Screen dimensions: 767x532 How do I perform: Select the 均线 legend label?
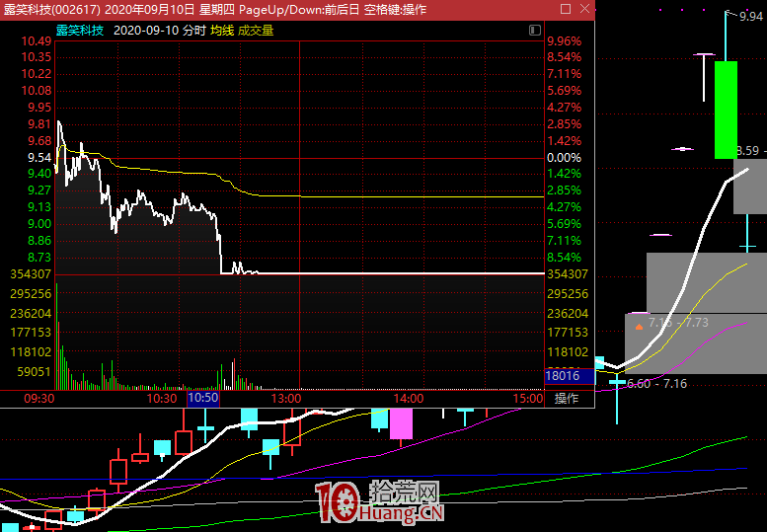[221, 31]
